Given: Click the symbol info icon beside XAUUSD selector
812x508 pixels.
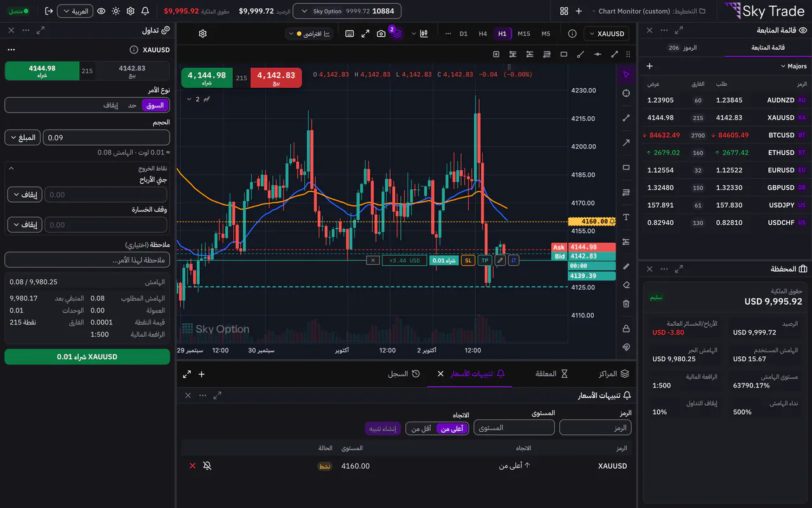Looking at the screenshot, I should [x=572, y=34].
